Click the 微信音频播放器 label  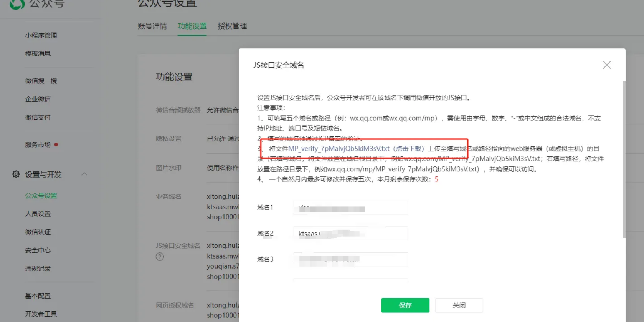(x=178, y=110)
